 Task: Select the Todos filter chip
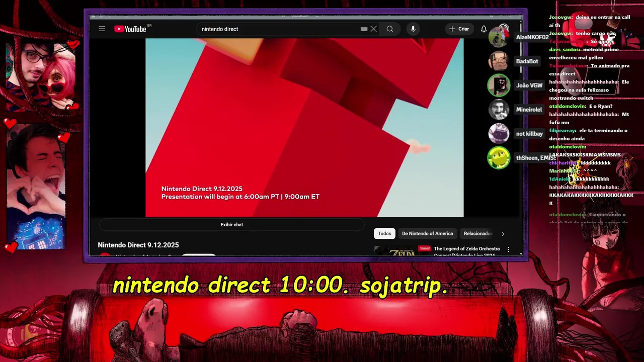pyautogui.click(x=384, y=233)
